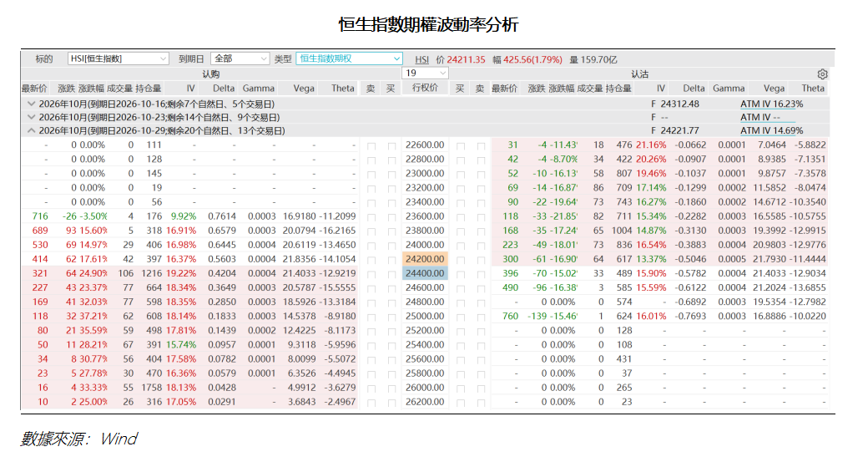Click the change value 425.56(1.79%)
The width and height of the screenshot is (868, 462).
coord(532,59)
